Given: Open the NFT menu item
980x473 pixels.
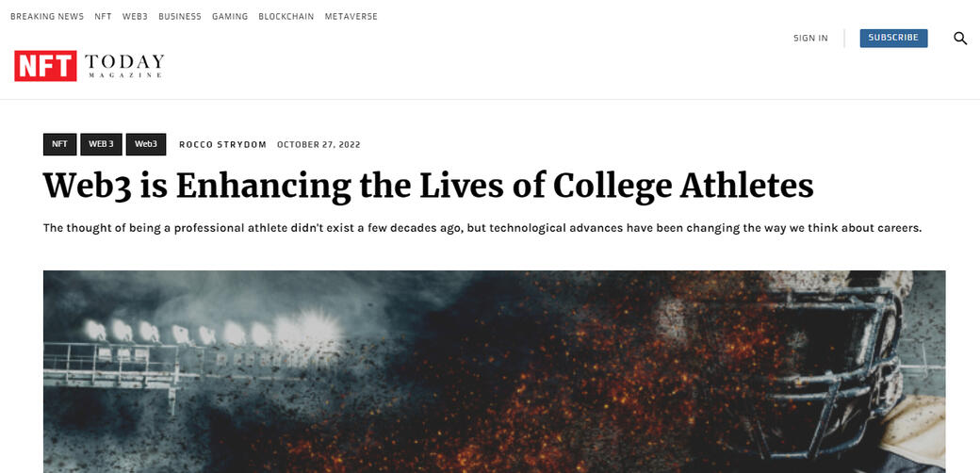Looking at the screenshot, I should coord(103,17).
